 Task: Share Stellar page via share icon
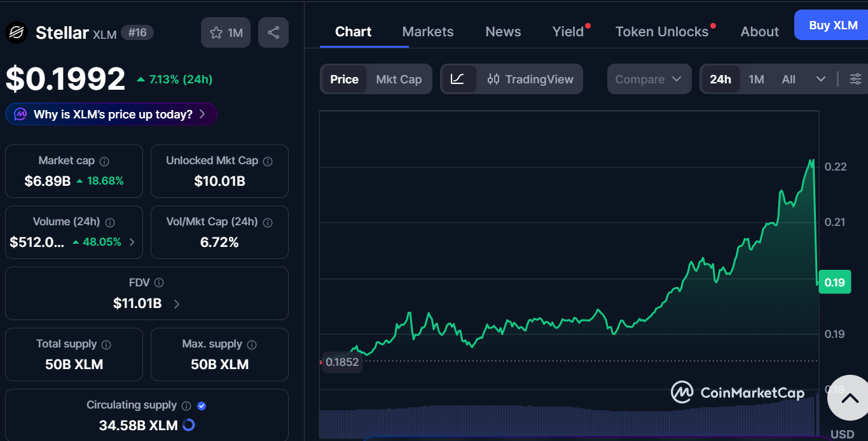(x=273, y=32)
